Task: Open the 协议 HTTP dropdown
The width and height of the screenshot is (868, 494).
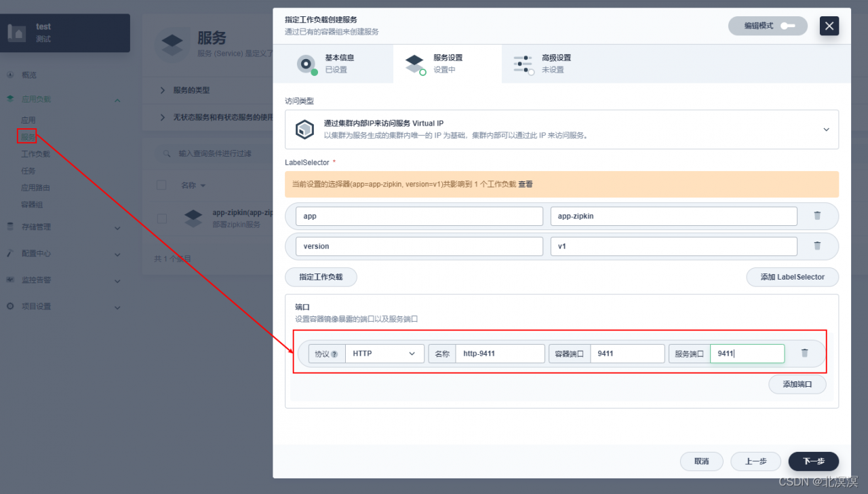Action: [x=384, y=354]
